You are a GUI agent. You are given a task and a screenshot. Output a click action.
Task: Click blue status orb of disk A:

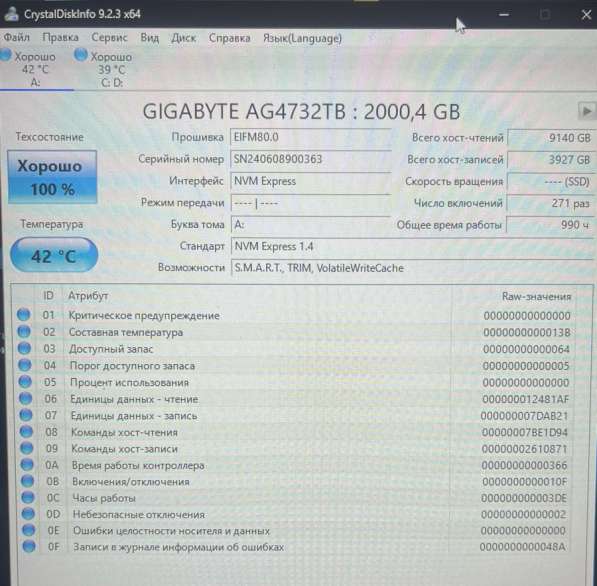tap(5, 55)
